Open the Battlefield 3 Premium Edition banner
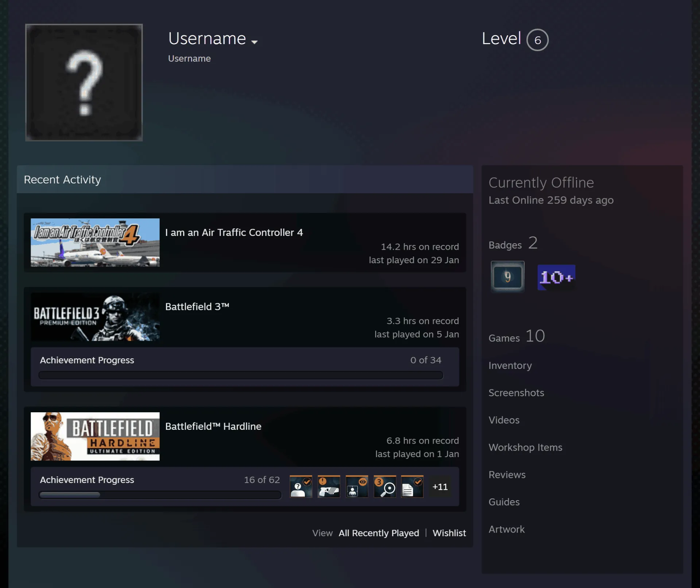The image size is (700, 588). point(95,317)
